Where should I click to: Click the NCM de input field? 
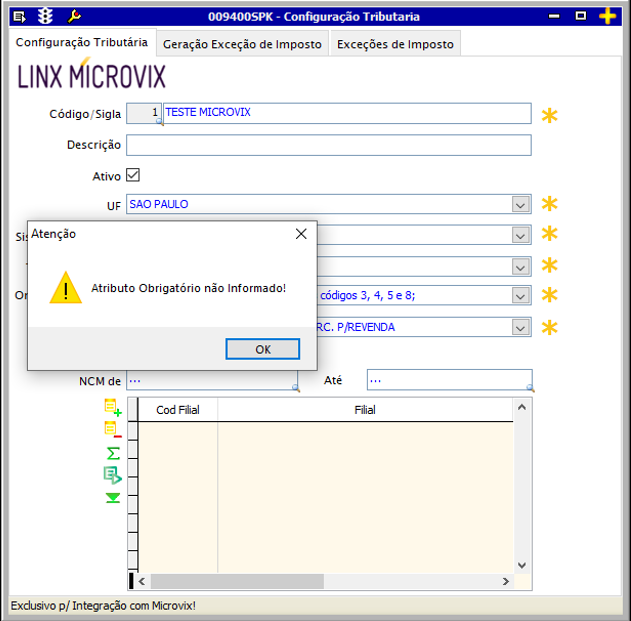(212, 380)
